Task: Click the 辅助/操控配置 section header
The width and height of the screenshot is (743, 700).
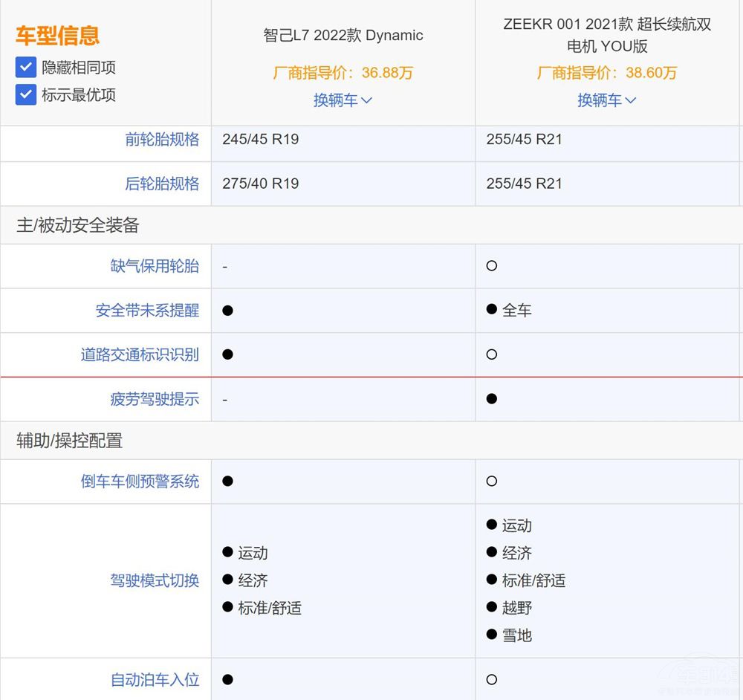Action: click(x=69, y=441)
